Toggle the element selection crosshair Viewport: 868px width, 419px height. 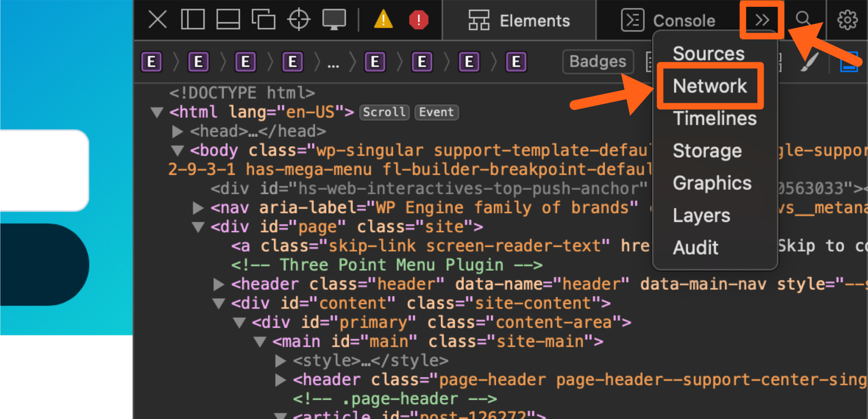pos(299,20)
